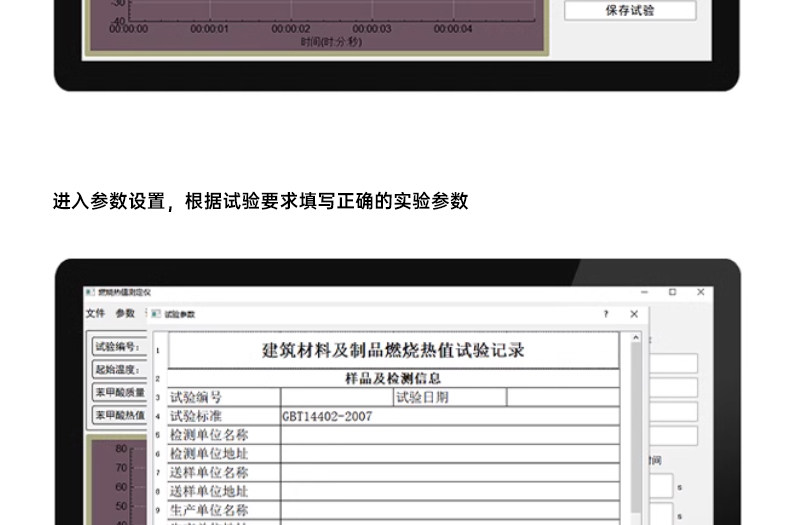Click the 样品及检测信息 section header cell
790x525 pixels.
(x=393, y=378)
